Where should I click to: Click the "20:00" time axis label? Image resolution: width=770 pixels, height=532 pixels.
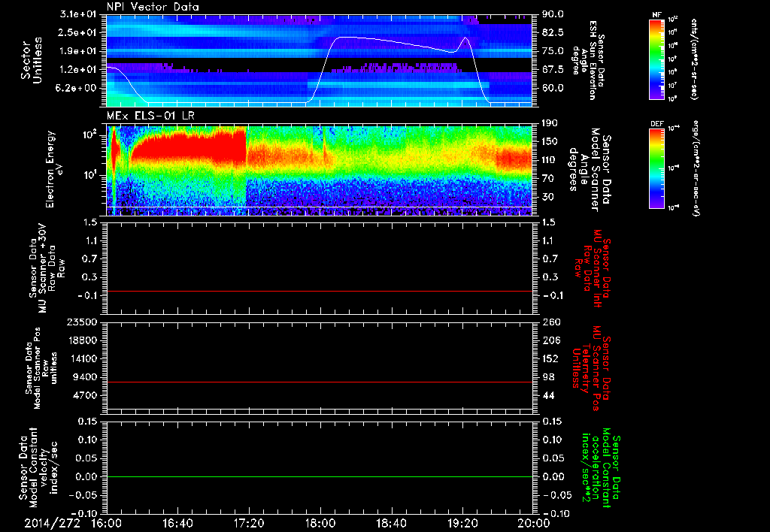(x=533, y=523)
